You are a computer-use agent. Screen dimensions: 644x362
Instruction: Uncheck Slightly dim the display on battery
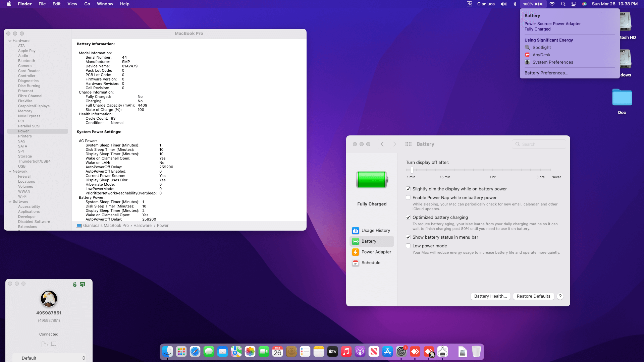[x=408, y=189]
